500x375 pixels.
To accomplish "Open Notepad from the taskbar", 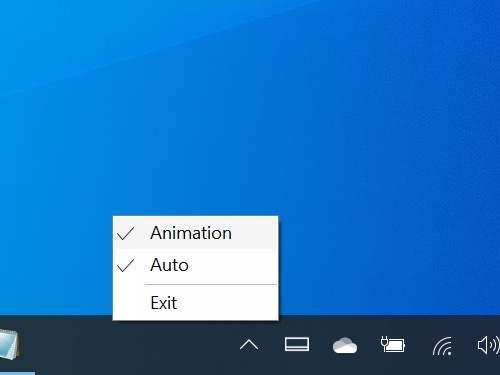I will pos(9,345).
